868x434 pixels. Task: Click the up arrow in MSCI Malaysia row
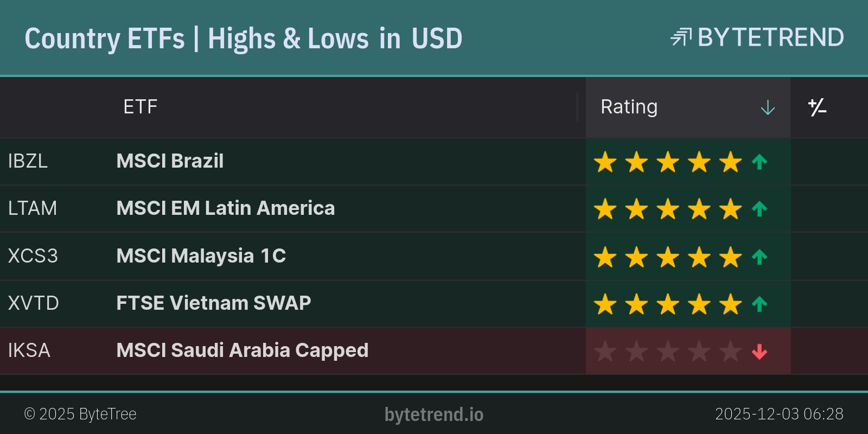coord(759,257)
